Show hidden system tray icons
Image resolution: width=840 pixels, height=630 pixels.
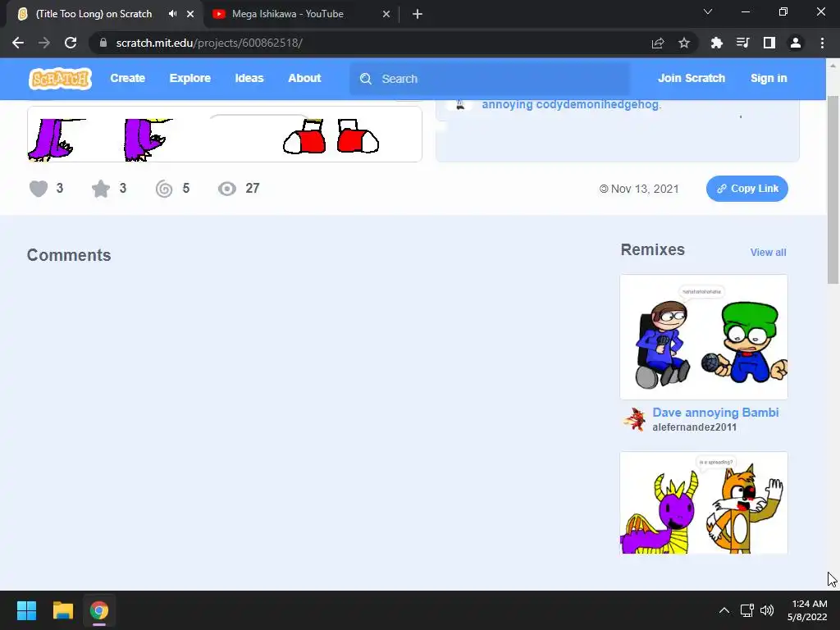click(724, 610)
